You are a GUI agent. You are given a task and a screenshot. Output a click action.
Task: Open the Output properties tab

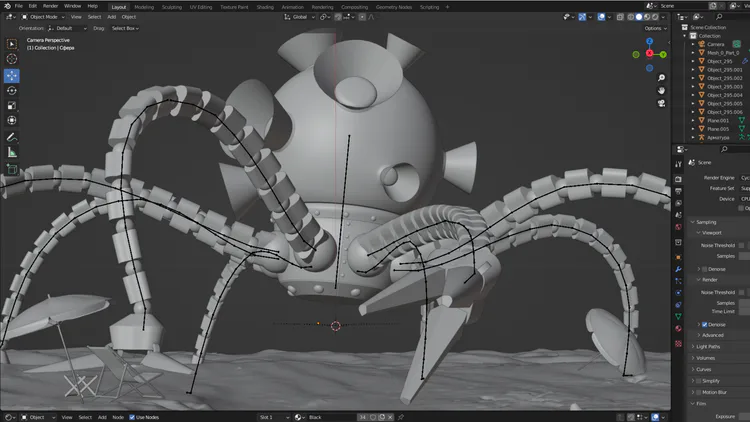(678, 191)
